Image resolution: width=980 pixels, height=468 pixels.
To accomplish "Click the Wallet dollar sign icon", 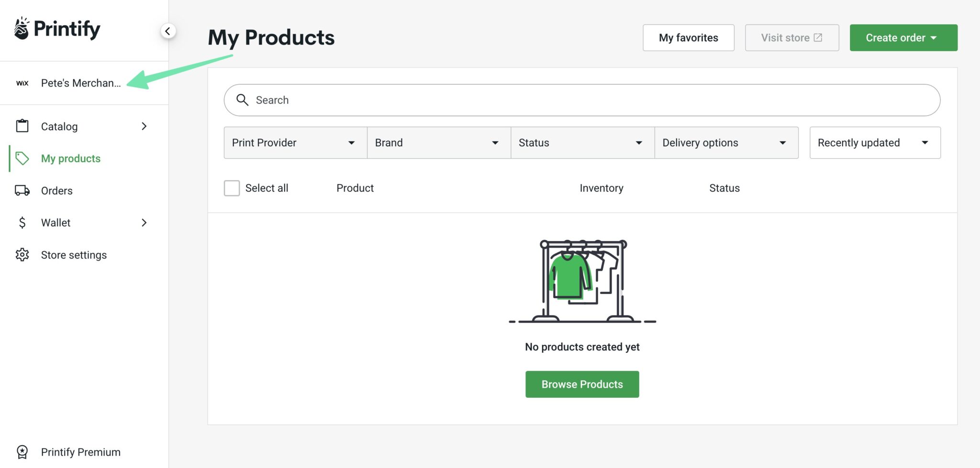I will [22, 222].
